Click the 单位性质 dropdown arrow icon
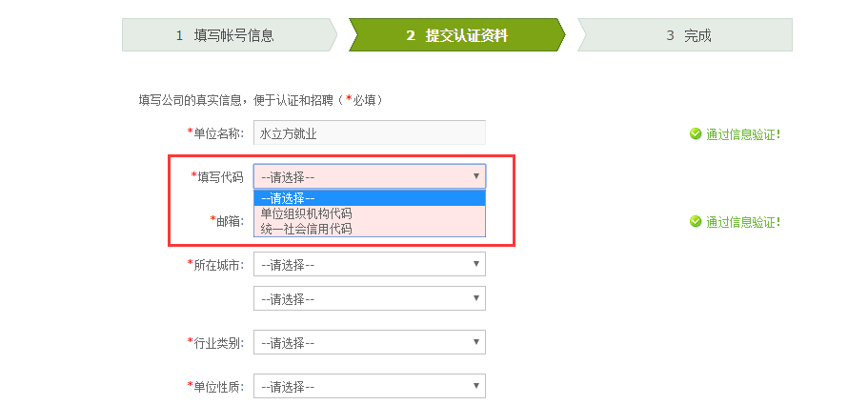The height and width of the screenshot is (405, 868). 476,385
